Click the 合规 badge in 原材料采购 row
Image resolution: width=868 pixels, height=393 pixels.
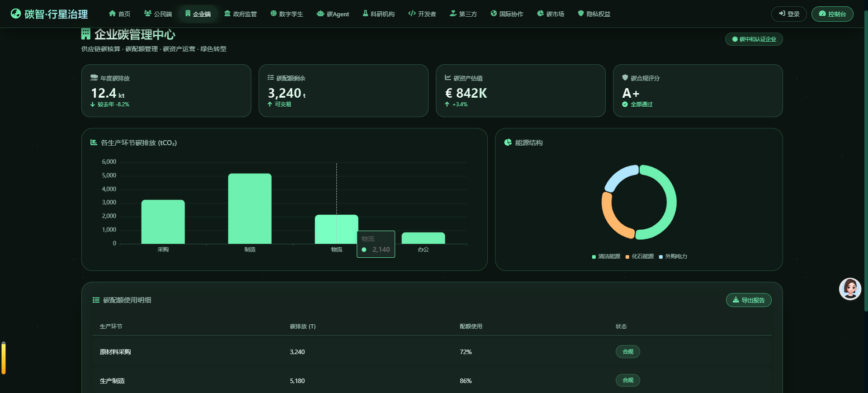pyautogui.click(x=628, y=352)
